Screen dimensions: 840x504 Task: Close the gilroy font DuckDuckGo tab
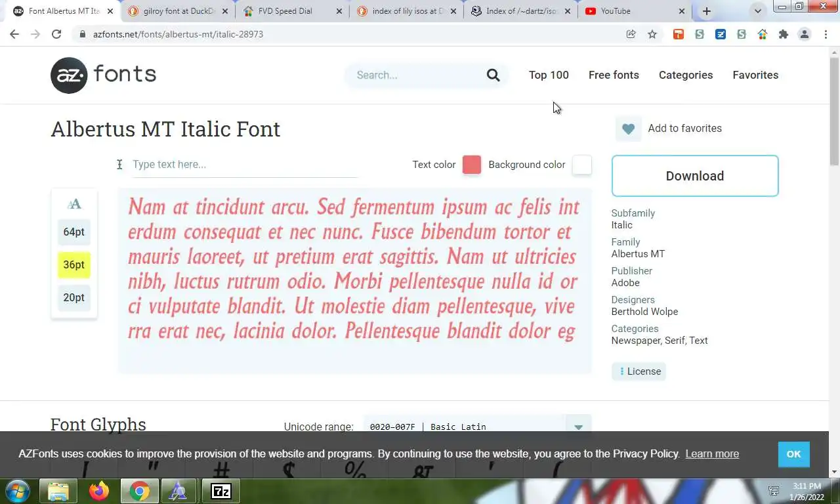point(225,11)
